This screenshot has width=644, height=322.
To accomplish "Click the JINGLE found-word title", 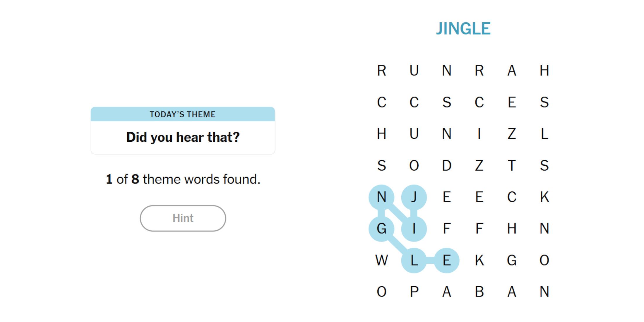I will pos(463,29).
